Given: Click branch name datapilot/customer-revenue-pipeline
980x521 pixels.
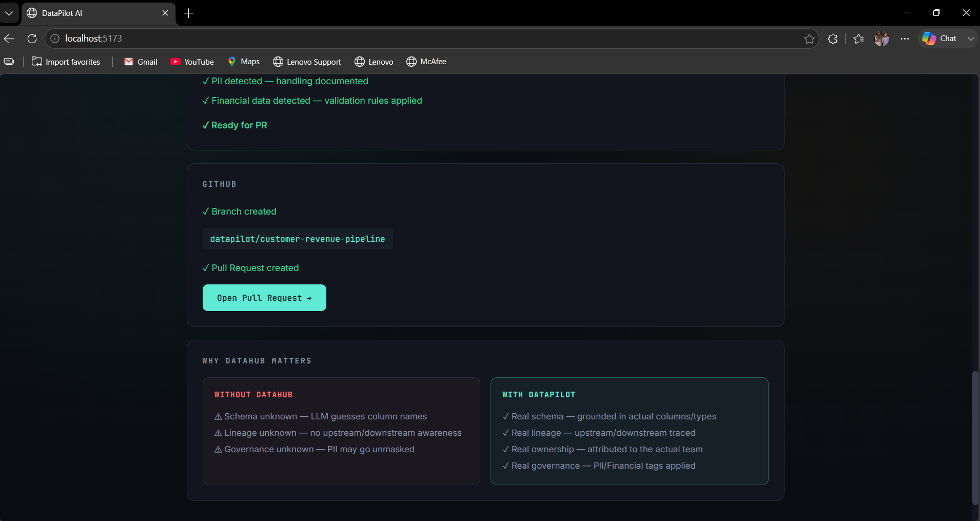Looking at the screenshot, I should click(298, 239).
